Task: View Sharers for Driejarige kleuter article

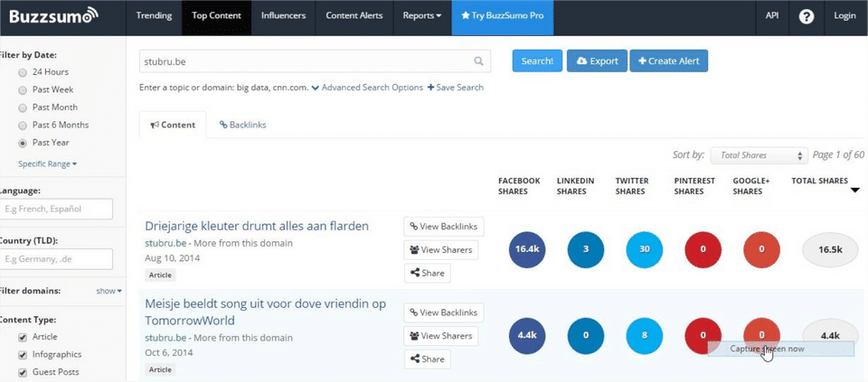Action: [x=441, y=250]
